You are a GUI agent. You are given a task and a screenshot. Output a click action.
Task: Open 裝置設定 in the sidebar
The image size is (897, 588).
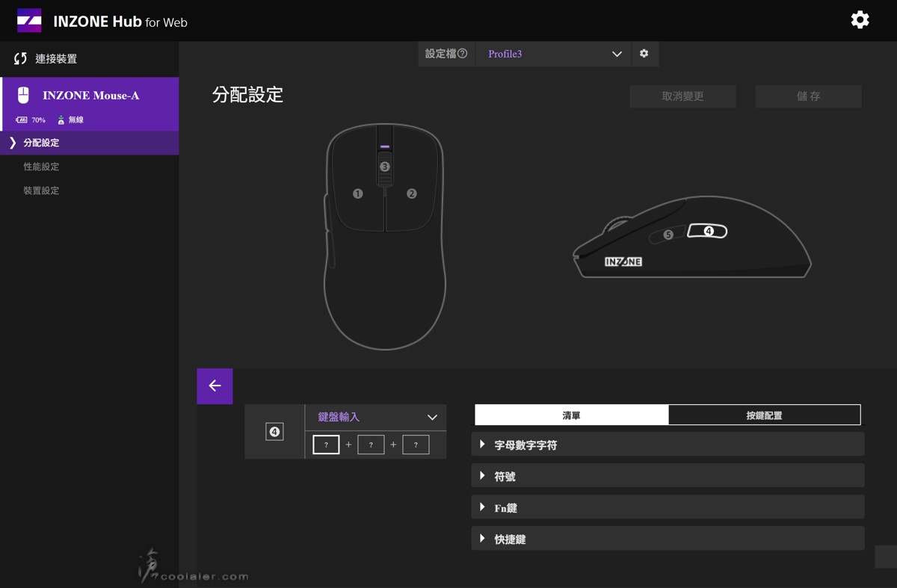coord(41,191)
